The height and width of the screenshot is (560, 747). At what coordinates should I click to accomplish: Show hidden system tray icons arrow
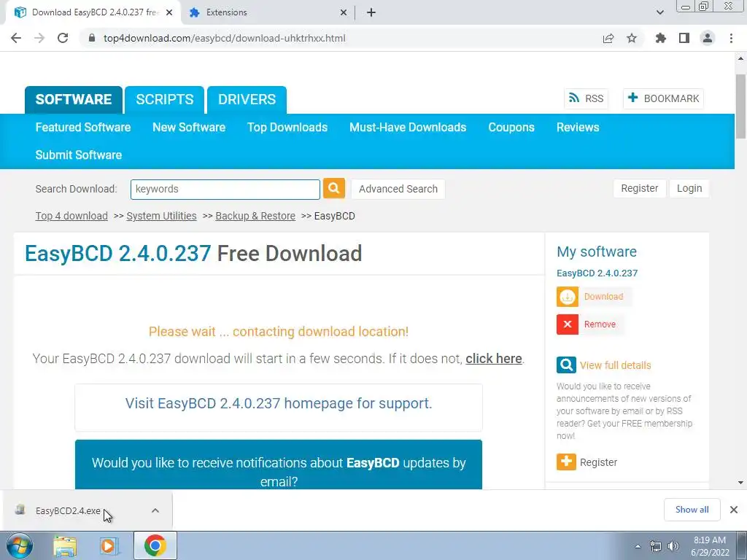click(638, 546)
